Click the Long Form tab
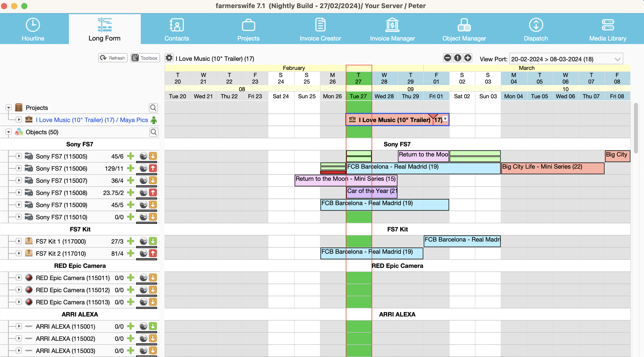The height and width of the screenshot is (357, 644). click(x=104, y=29)
